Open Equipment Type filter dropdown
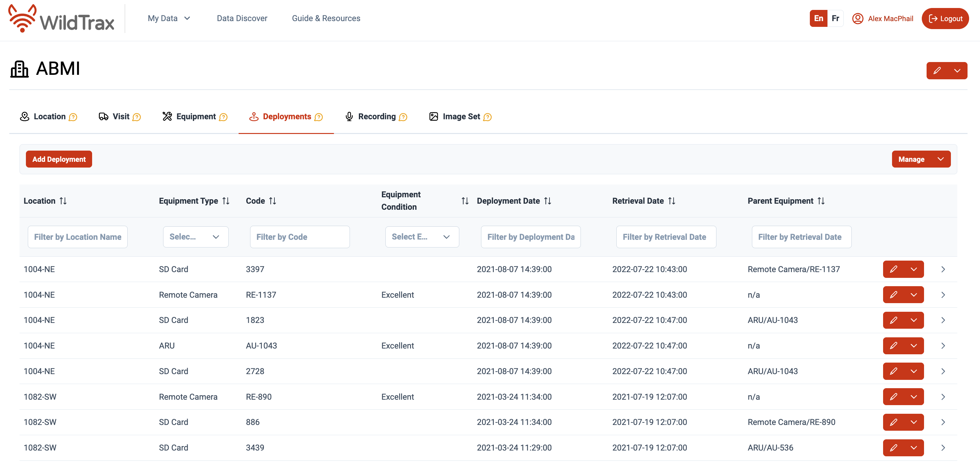 pyautogui.click(x=195, y=237)
